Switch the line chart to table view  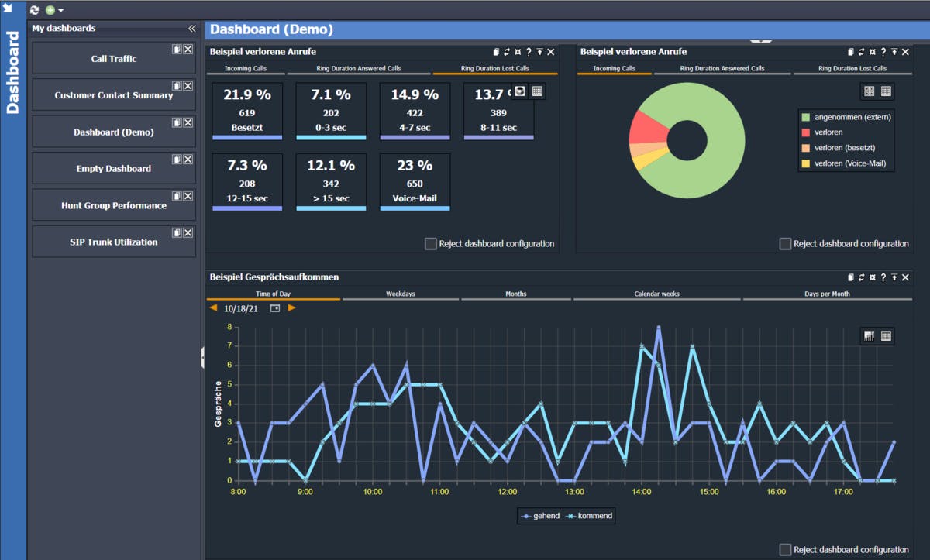(x=887, y=335)
